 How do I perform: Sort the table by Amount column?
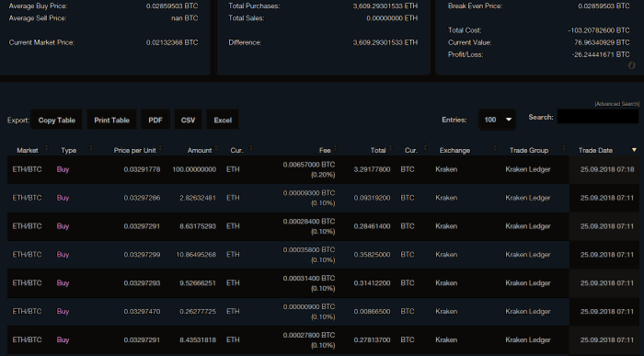[x=200, y=150]
